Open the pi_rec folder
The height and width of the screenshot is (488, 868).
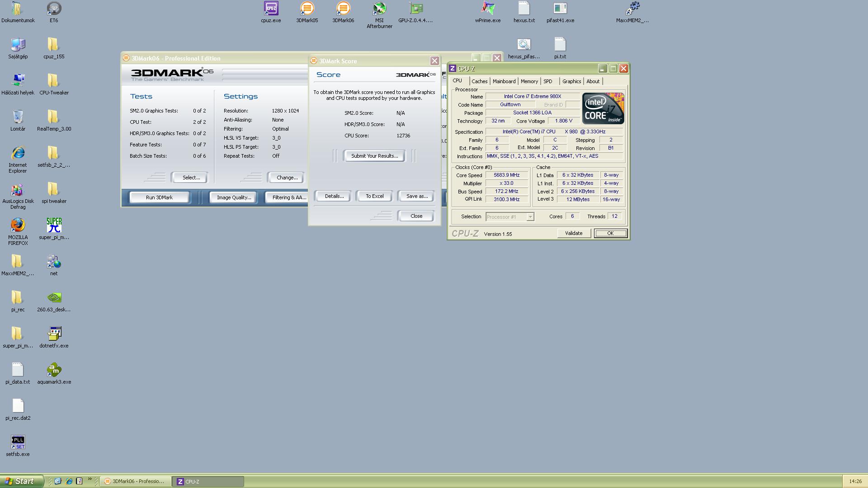click(x=18, y=301)
